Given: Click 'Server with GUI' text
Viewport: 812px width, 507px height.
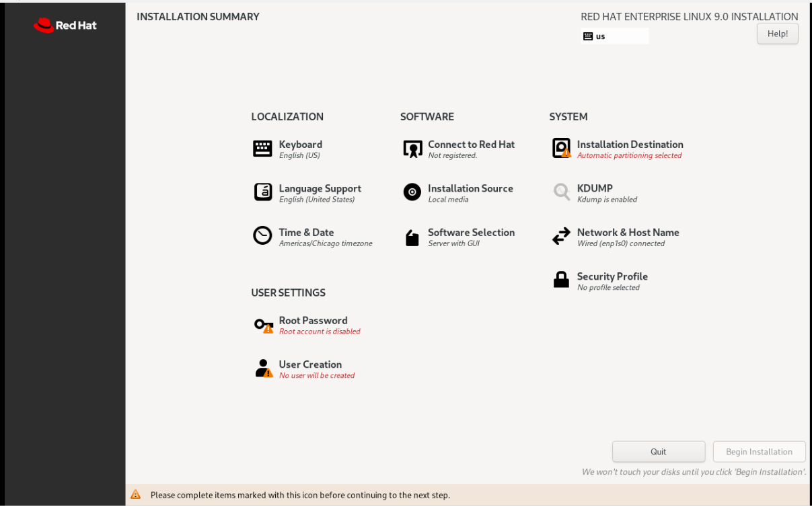Looking at the screenshot, I should [453, 243].
